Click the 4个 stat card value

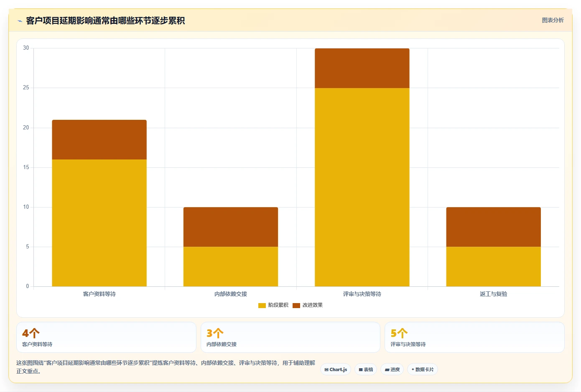click(31, 333)
